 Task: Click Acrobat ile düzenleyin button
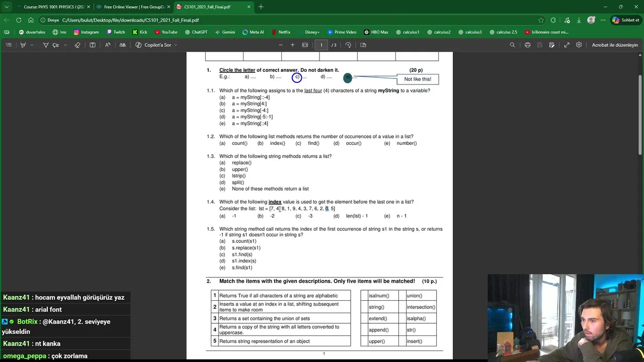pos(614,45)
